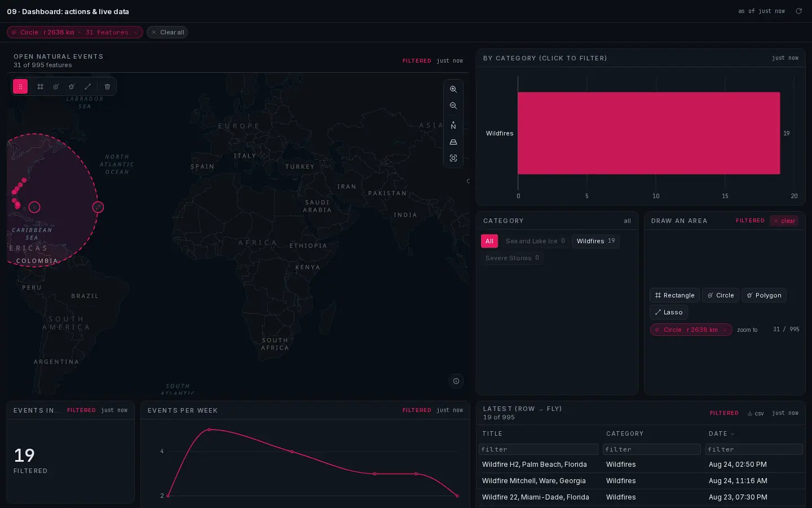
Task: Zoom out on the map
Action: [453, 106]
